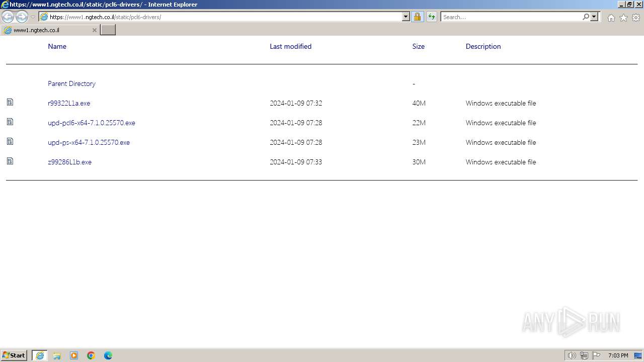This screenshot has height=362, width=644.
Task: Expand the address bar autocomplete dropdown
Action: [406, 17]
